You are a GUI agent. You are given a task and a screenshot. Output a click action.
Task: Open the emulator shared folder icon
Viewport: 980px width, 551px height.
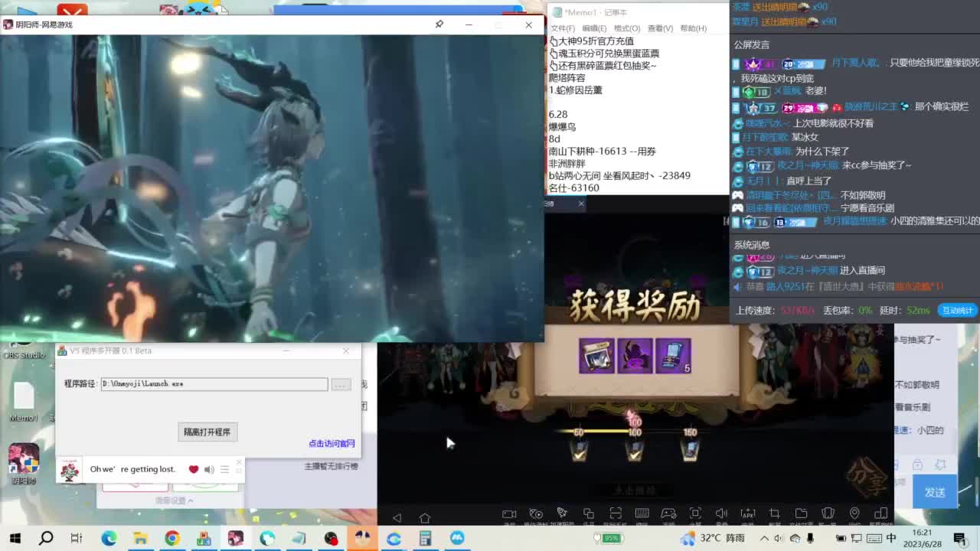click(801, 514)
